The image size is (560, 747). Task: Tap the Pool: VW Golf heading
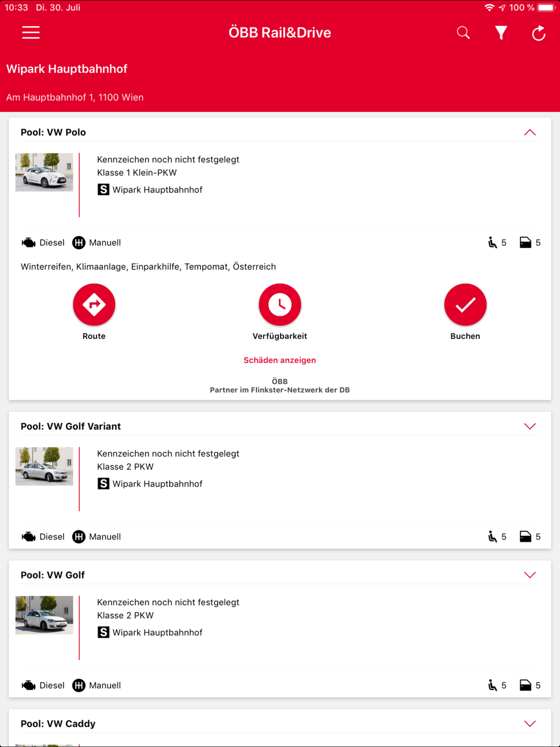click(x=53, y=575)
